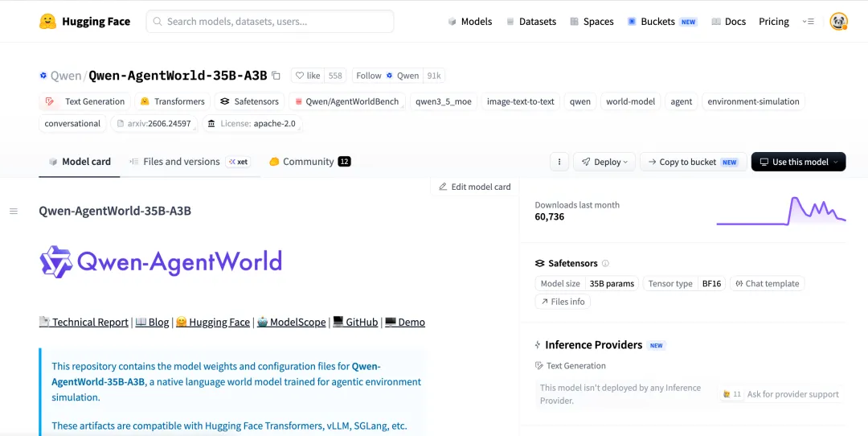
Task: Click Ask for provider support
Action: pyautogui.click(x=781, y=394)
